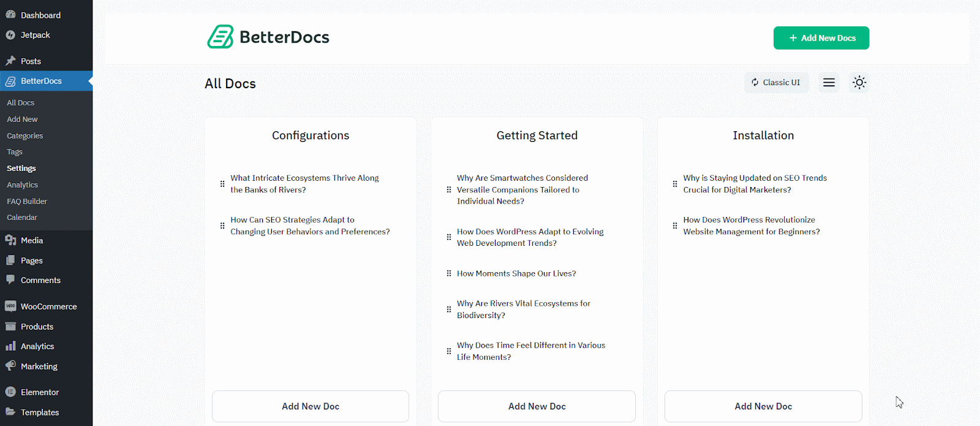Click the Analytics bar chart icon

point(10,346)
